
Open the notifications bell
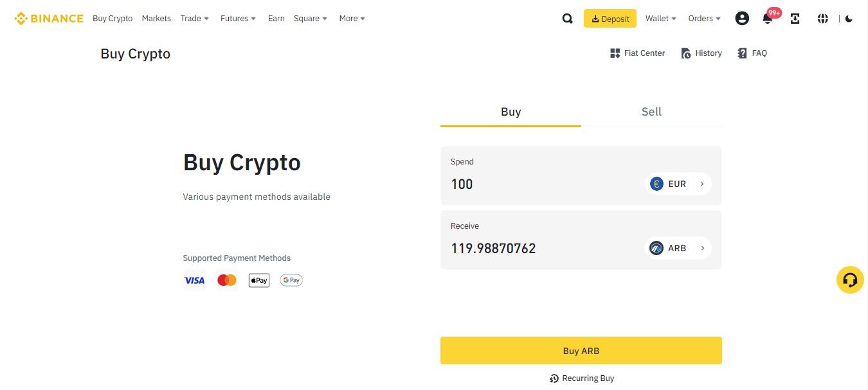pos(767,19)
